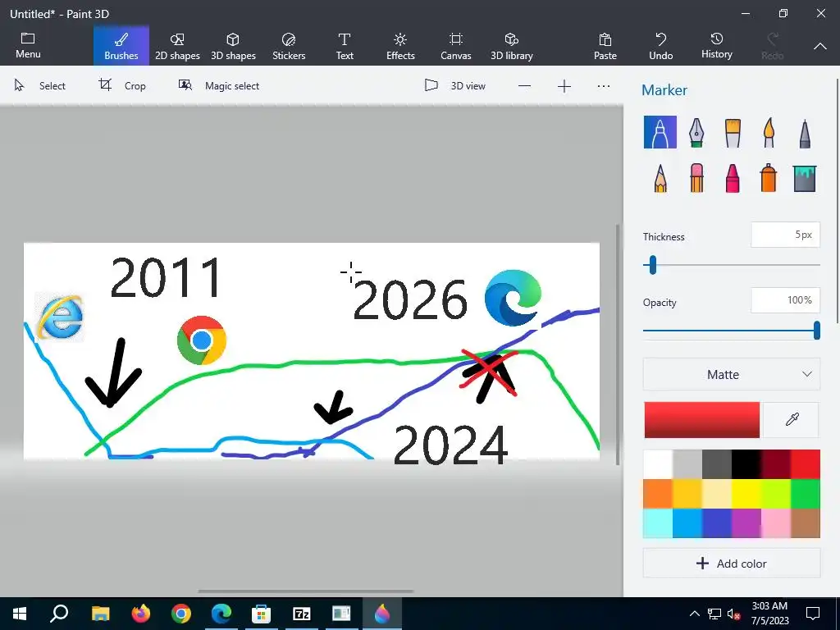Select the Eraser tool

pyautogui.click(x=696, y=178)
